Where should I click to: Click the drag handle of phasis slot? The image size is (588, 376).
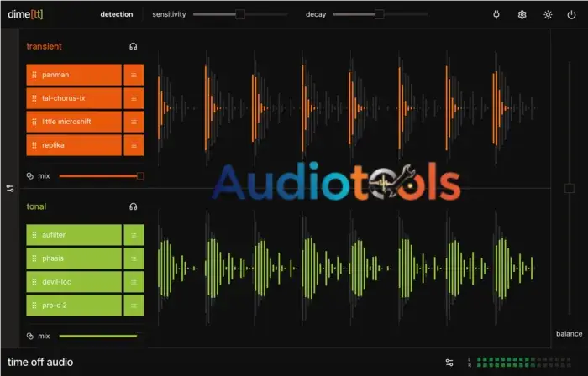[x=34, y=258]
